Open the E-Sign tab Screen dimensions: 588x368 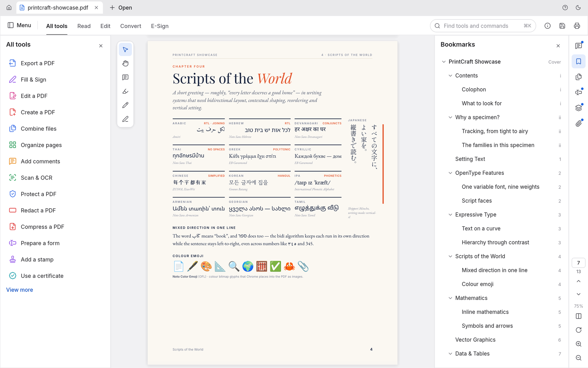click(160, 26)
